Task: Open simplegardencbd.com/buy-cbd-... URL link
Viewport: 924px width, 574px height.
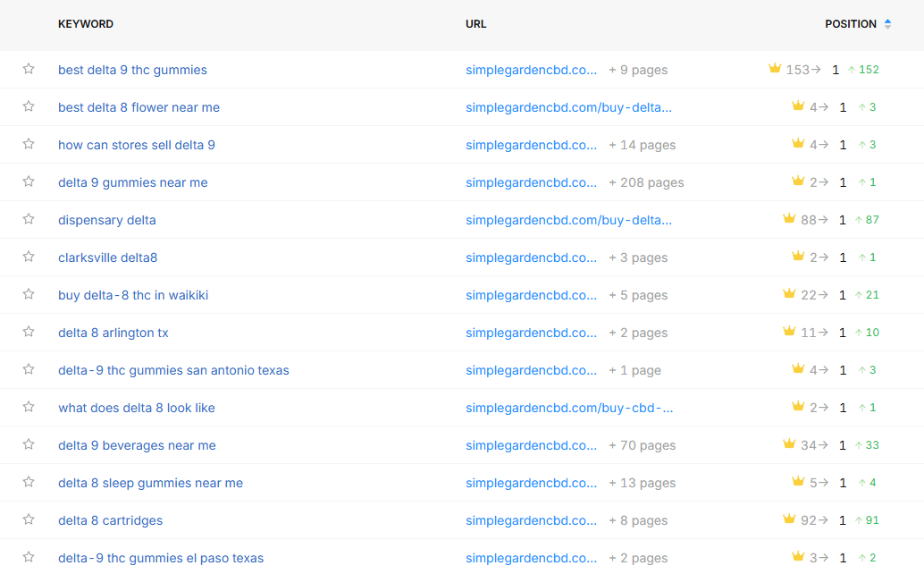Action: tap(569, 408)
